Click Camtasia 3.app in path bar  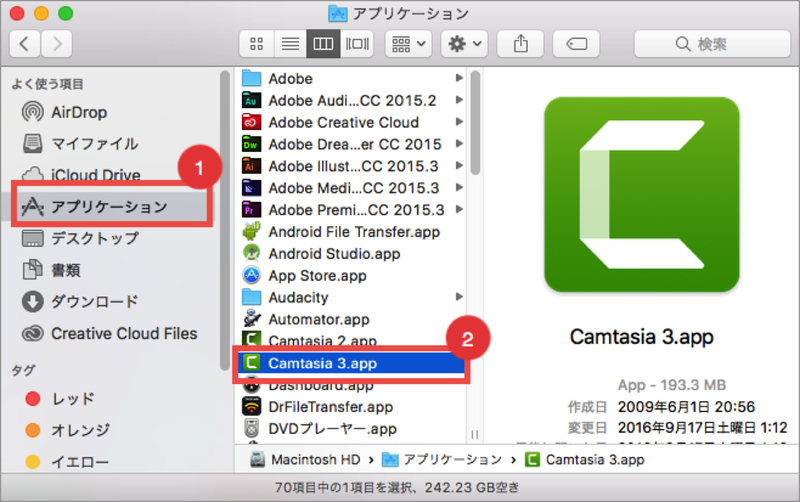[x=585, y=460]
